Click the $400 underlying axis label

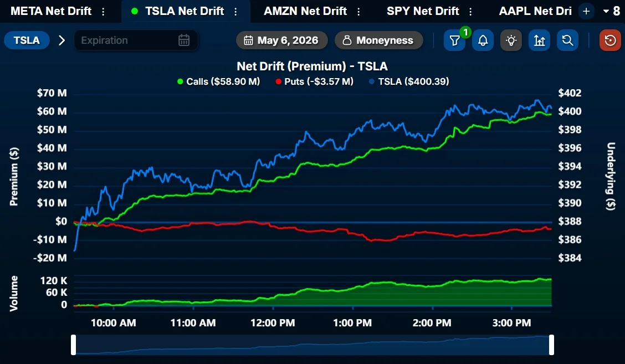pyautogui.click(x=570, y=111)
